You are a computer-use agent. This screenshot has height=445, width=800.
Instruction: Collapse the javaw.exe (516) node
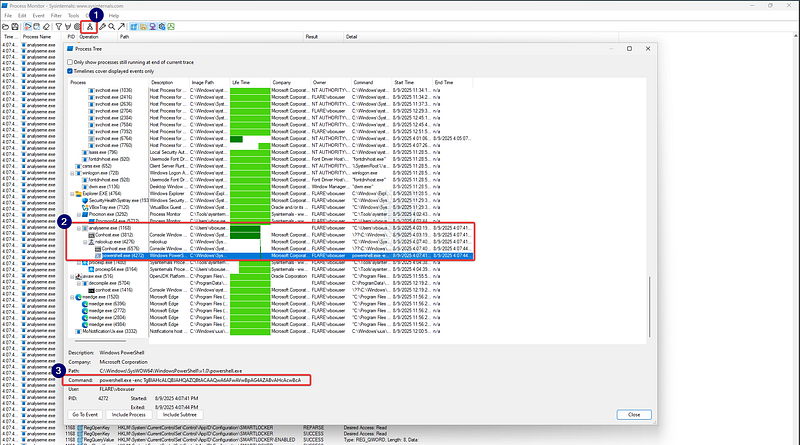pos(72,276)
